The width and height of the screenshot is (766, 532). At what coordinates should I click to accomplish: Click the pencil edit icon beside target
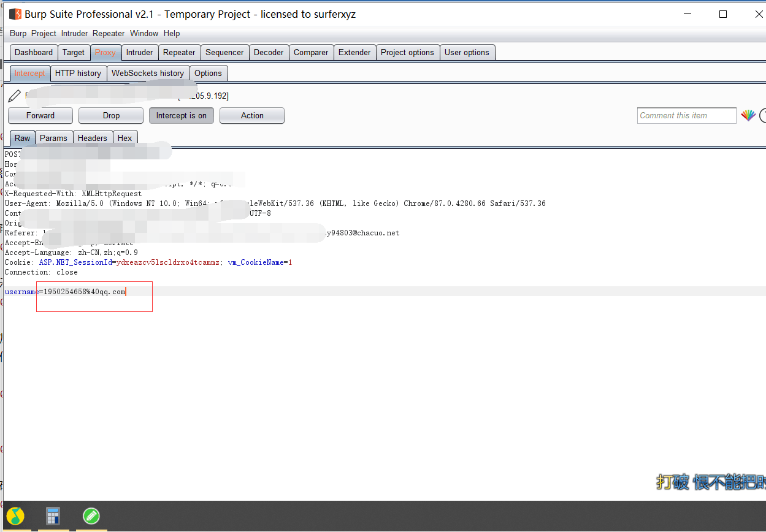(x=15, y=96)
